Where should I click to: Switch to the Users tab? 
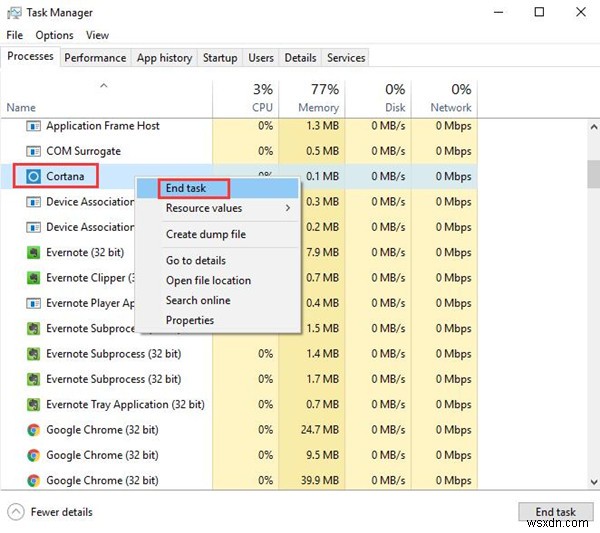pyautogui.click(x=261, y=58)
